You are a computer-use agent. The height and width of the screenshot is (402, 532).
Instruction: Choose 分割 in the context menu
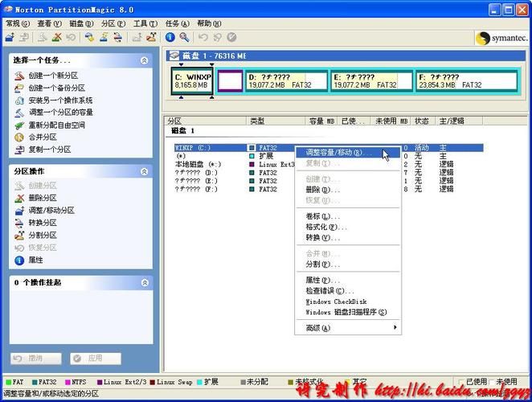click(348, 265)
